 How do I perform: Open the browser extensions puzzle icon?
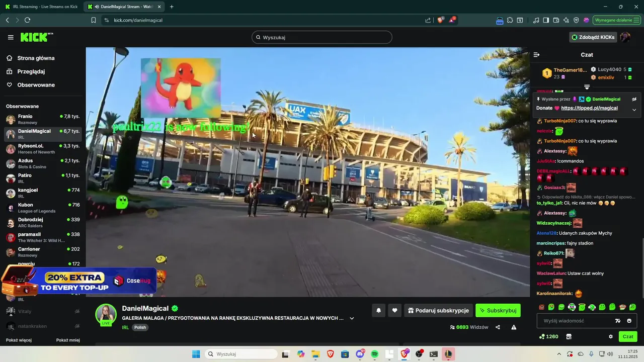[x=510, y=20]
